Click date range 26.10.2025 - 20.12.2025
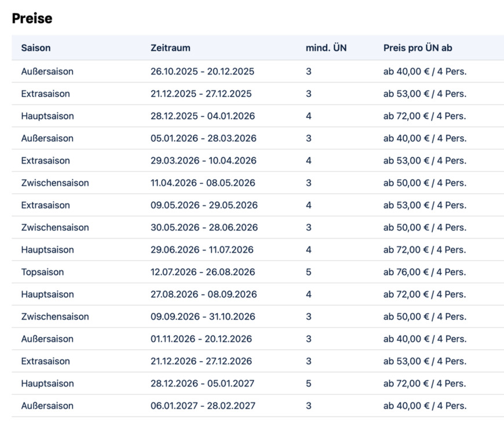504x434 pixels. (x=202, y=72)
